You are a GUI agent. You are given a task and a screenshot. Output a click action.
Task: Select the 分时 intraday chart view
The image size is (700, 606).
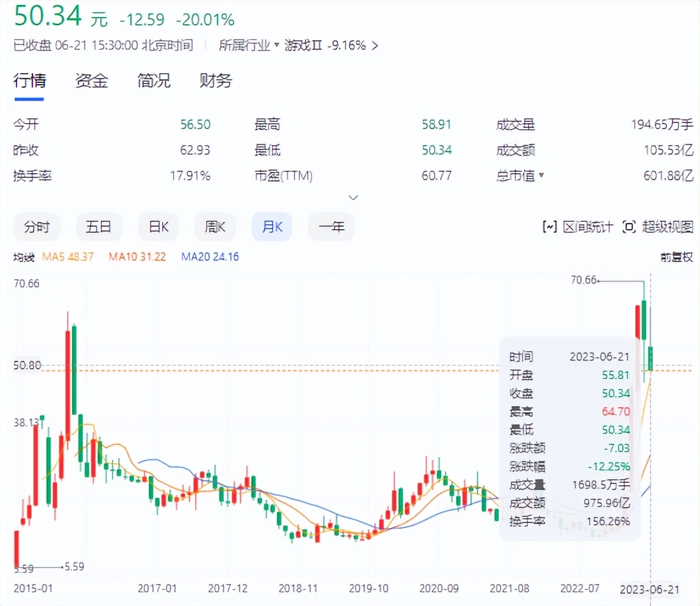pos(37,226)
